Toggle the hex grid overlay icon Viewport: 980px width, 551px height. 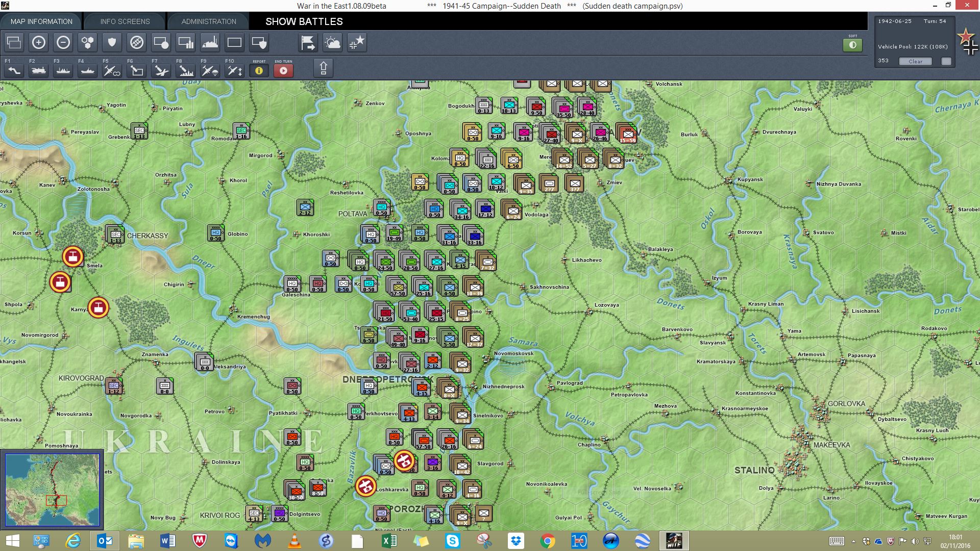87,43
